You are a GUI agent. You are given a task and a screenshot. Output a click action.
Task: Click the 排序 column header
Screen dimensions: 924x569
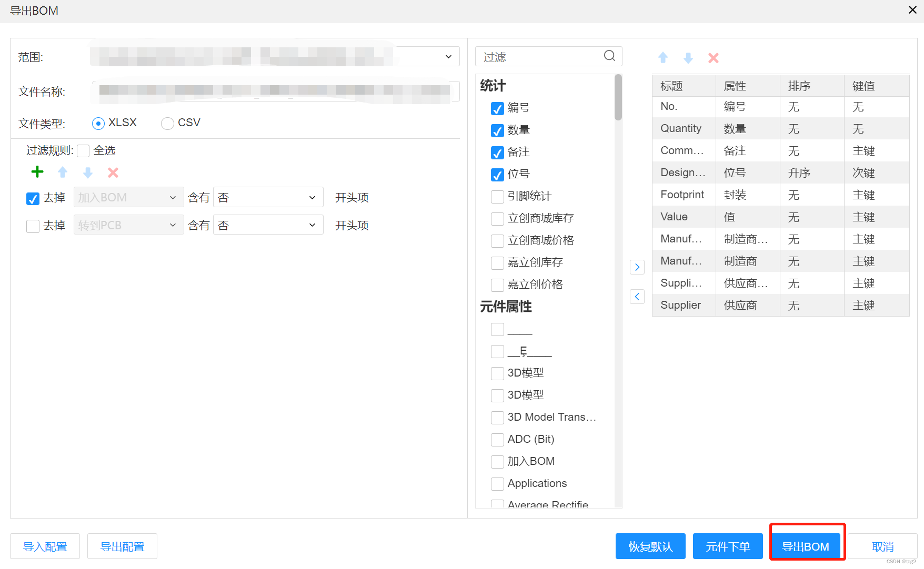point(812,86)
